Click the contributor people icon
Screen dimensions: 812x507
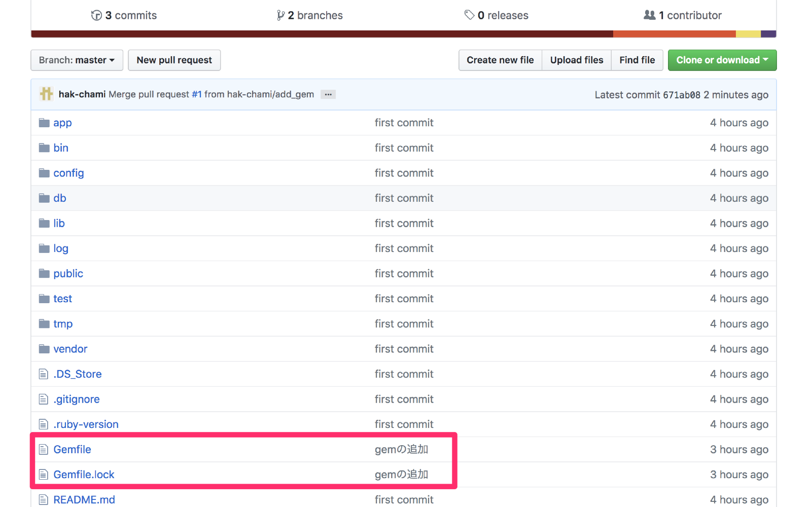click(650, 15)
